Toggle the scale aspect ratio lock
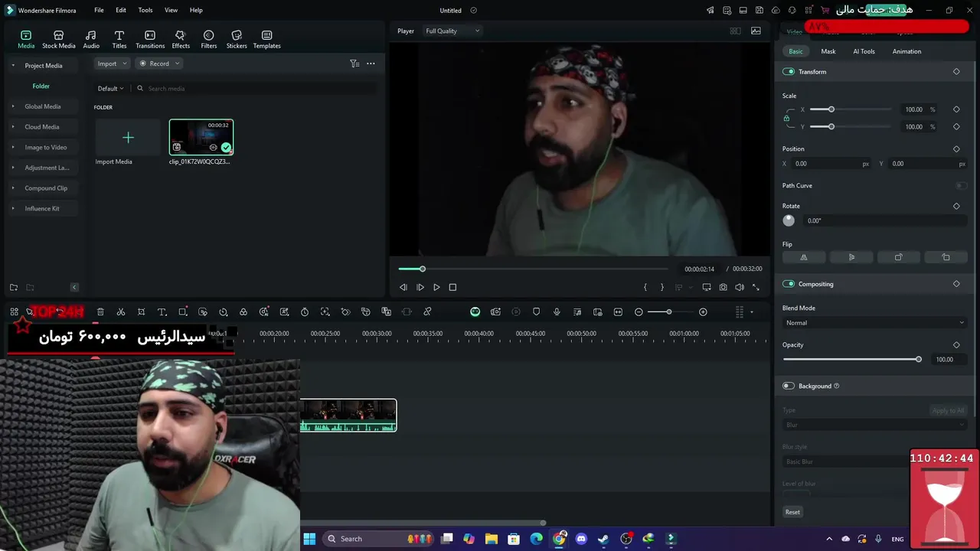The image size is (980, 551). coord(786,119)
